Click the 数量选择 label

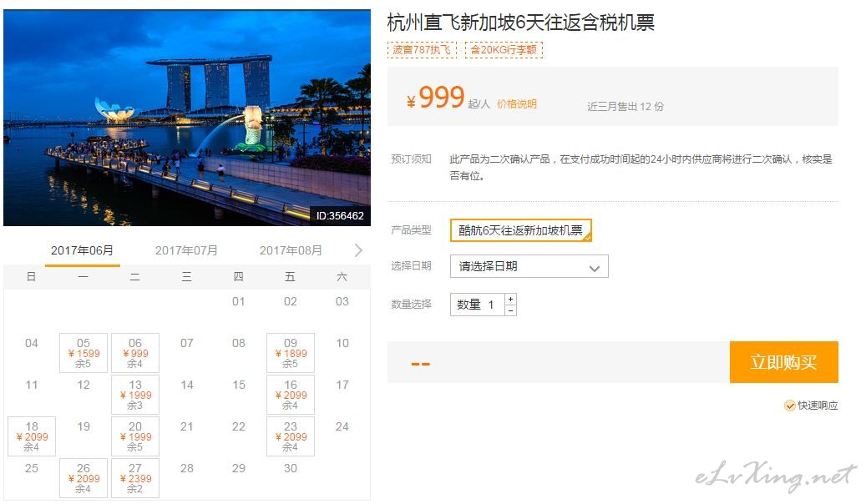(411, 305)
